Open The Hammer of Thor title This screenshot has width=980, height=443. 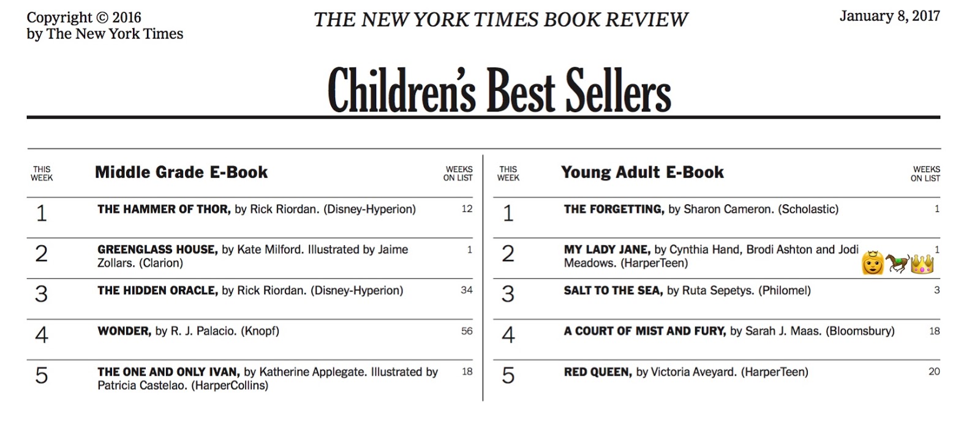(164, 210)
